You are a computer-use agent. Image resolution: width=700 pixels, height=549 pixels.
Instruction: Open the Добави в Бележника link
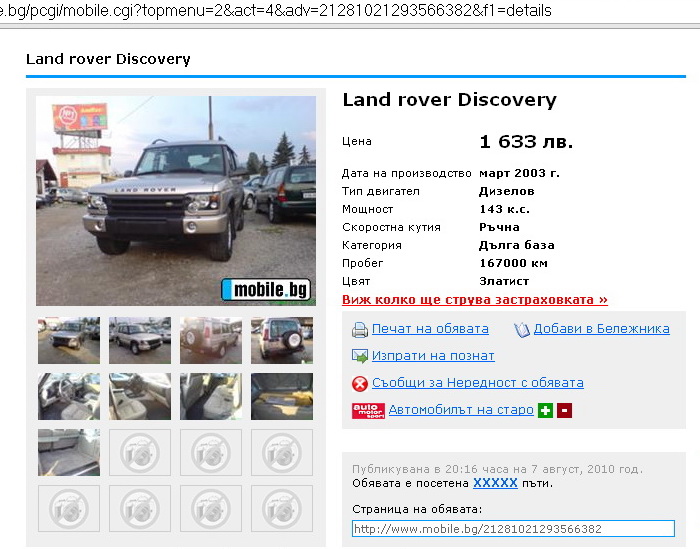pyautogui.click(x=601, y=329)
